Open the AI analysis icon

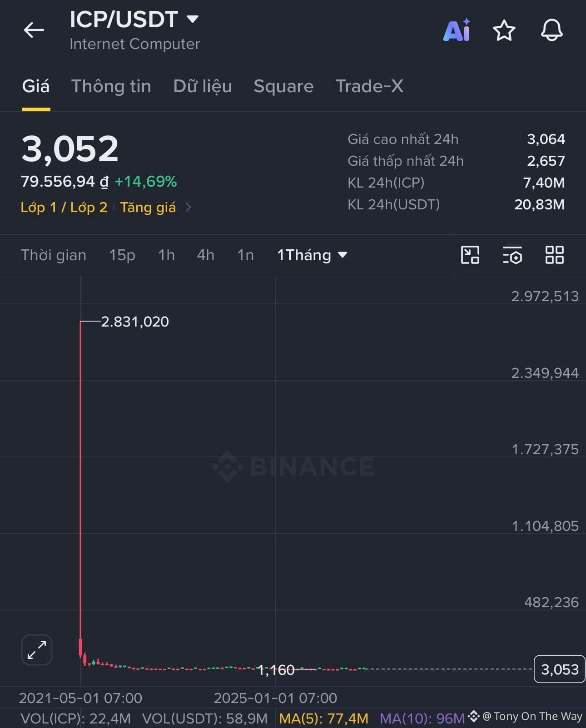point(457,30)
